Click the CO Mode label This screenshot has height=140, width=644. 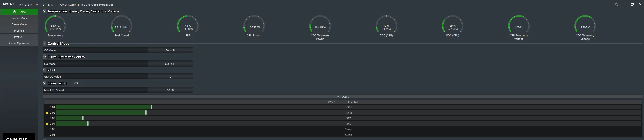pyautogui.click(x=50, y=64)
